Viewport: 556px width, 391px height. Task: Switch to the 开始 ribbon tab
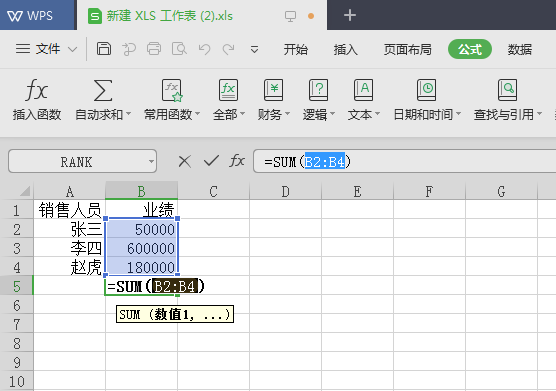click(295, 49)
